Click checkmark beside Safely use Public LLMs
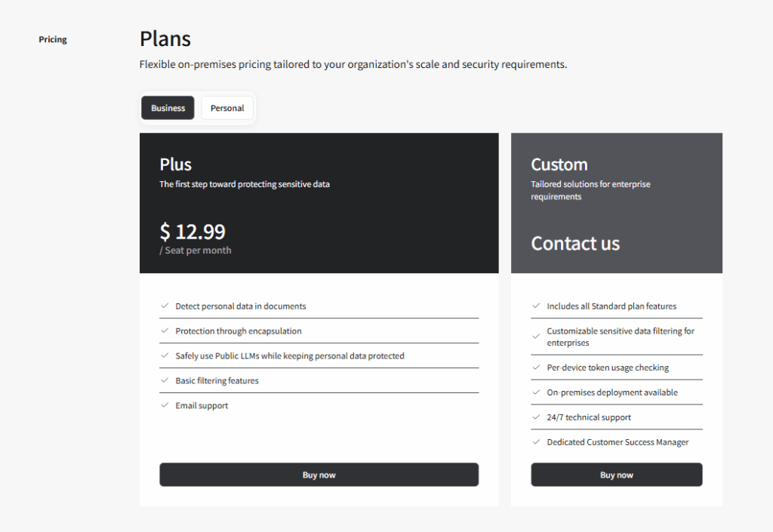The image size is (773, 532). [164, 355]
